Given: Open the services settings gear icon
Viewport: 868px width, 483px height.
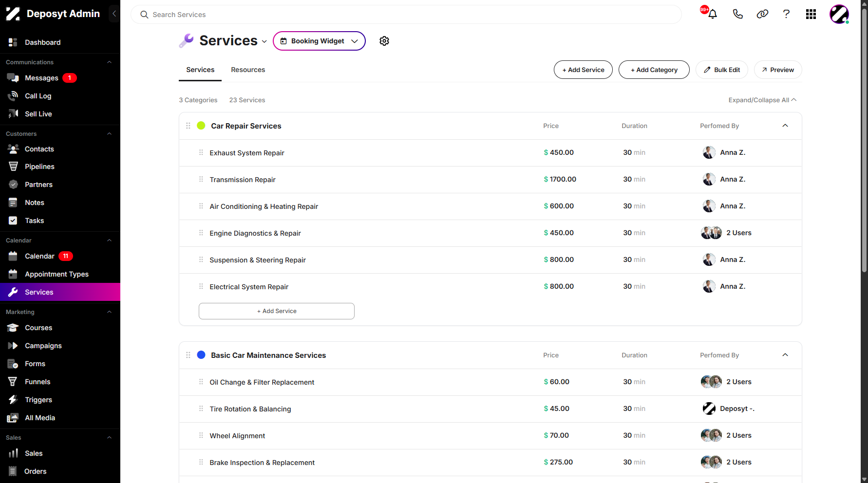Looking at the screenshot, I should (x=384, y=41).
